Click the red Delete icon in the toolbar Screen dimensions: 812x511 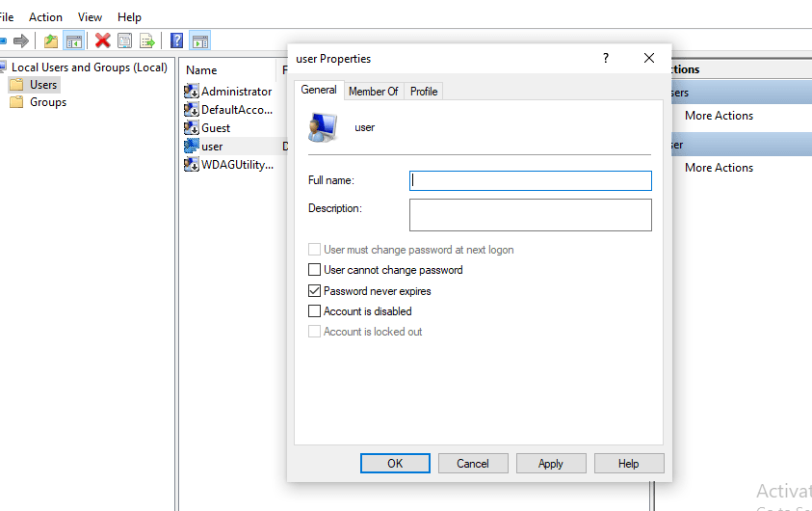(102, 40)
